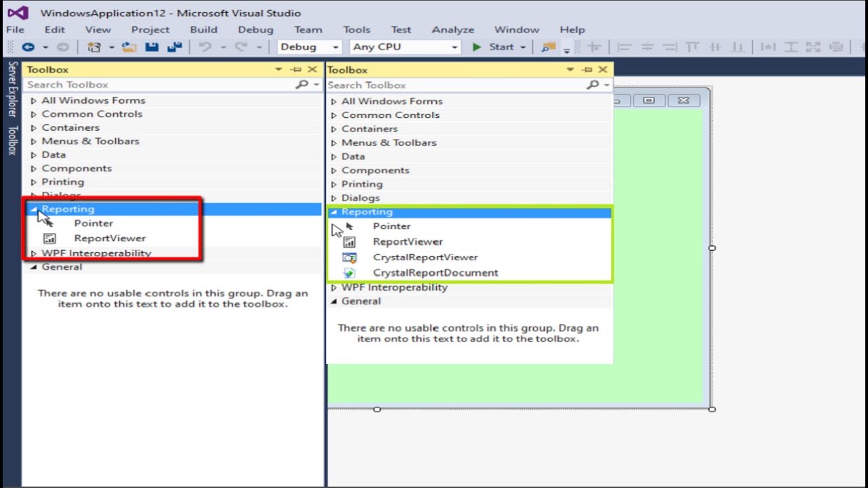Image resolution: width=868 pixels, height=488 pixels.
Task: Click the Navigate Backward arrow icon
Action: (28, 47)
